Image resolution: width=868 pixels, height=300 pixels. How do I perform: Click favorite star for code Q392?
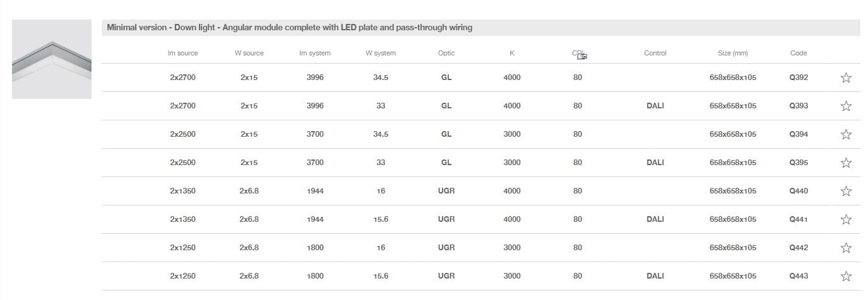click(x=846, y=78)
